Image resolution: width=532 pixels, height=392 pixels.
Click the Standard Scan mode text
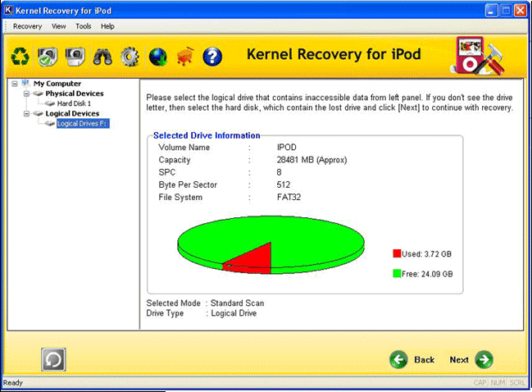coord(237,303)
